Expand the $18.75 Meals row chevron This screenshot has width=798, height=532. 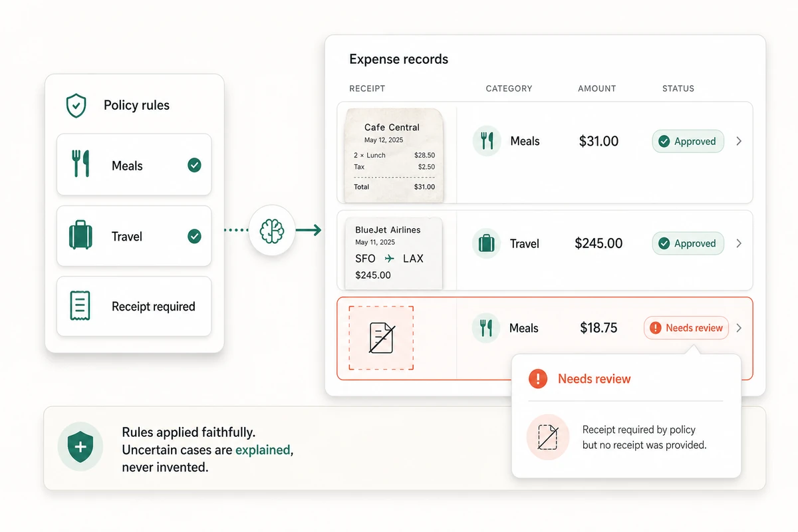click(739, 328)
